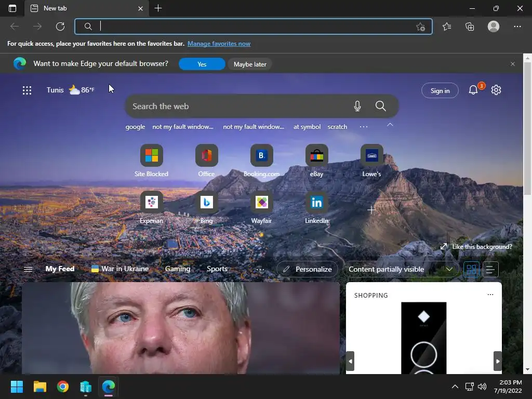Click recent search 'scratch'
This screenshot has width=532, height=399.
(337, 127)
